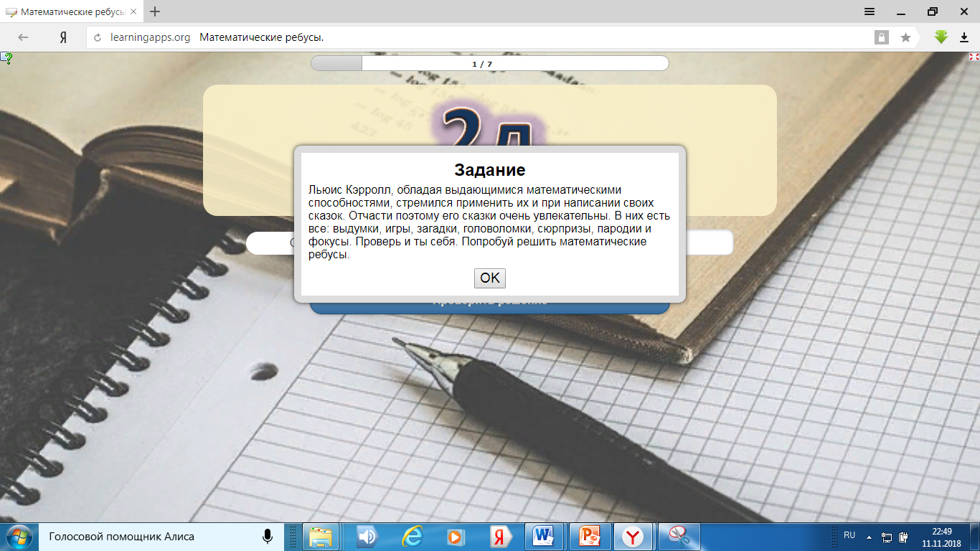Viewport: 980px width, 551px height.
Task: Toggle fullscreen with the red corner icon
Action: tap(974, 57)
